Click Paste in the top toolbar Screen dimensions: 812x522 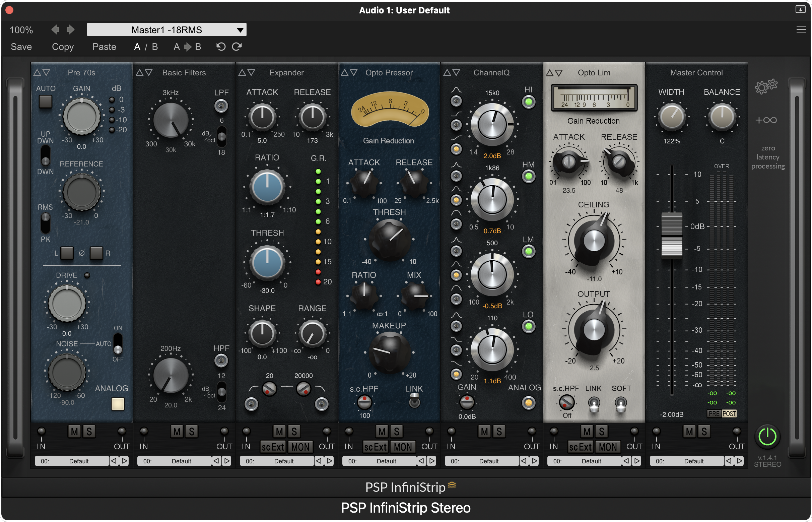(x=105, y=47)
